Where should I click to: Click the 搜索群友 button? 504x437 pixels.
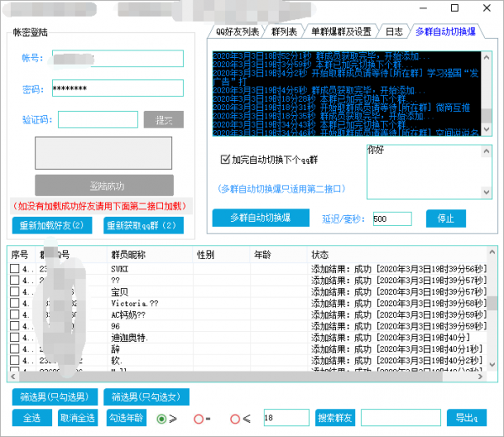click(x=335, y=418)
